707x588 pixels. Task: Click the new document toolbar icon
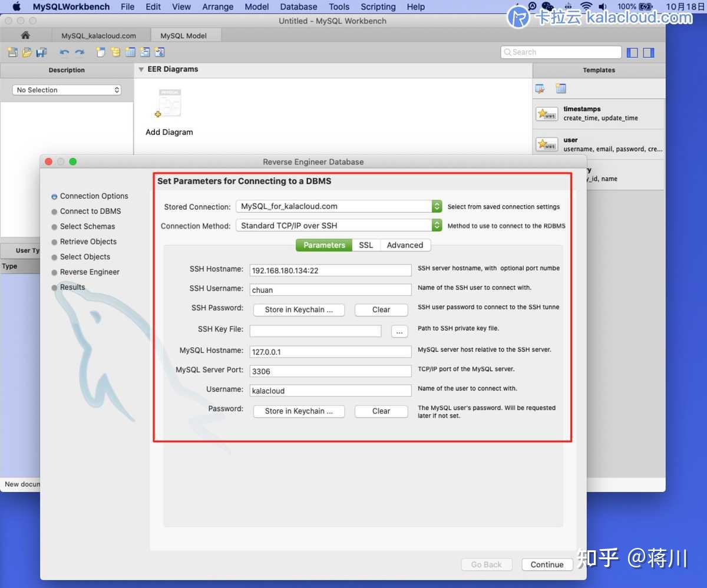point(12,52)
